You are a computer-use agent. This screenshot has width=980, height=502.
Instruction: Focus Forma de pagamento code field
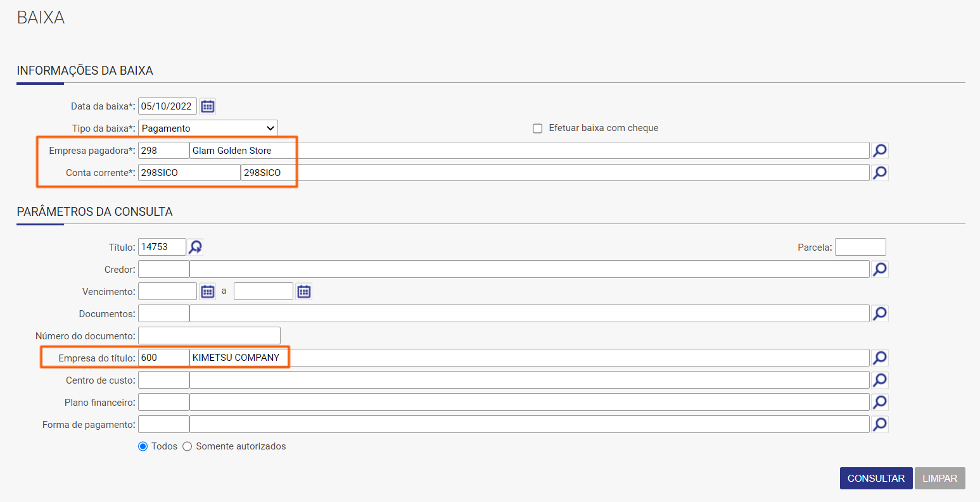click(163, 424)
